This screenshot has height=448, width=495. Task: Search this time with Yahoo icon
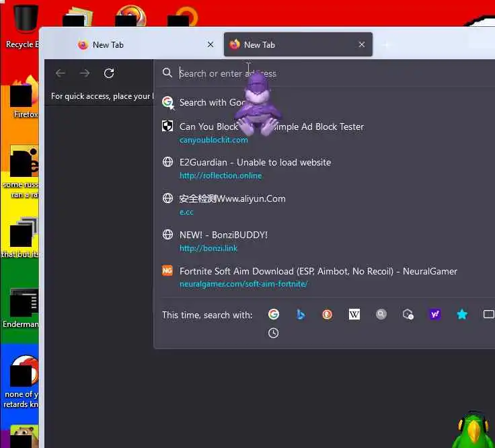point(435,314)
